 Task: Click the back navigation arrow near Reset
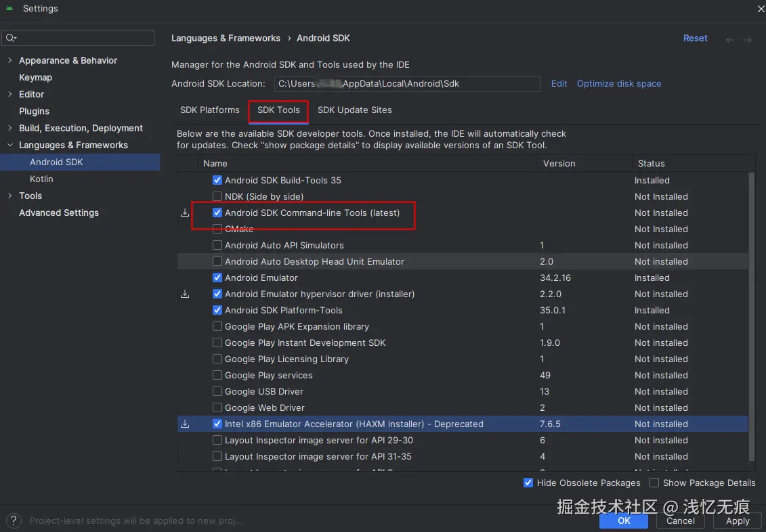[x=730, y=39]
